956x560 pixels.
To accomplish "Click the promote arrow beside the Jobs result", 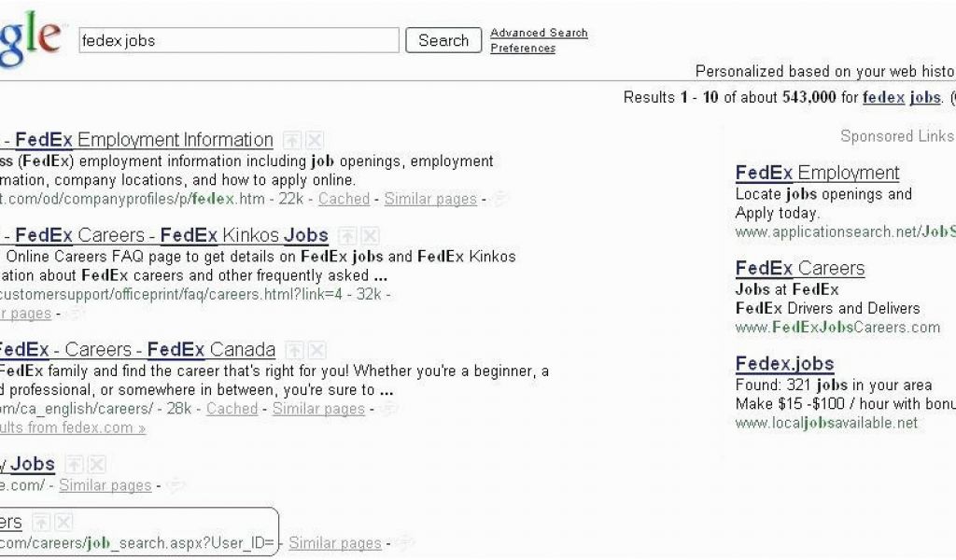I will [74, 465].
